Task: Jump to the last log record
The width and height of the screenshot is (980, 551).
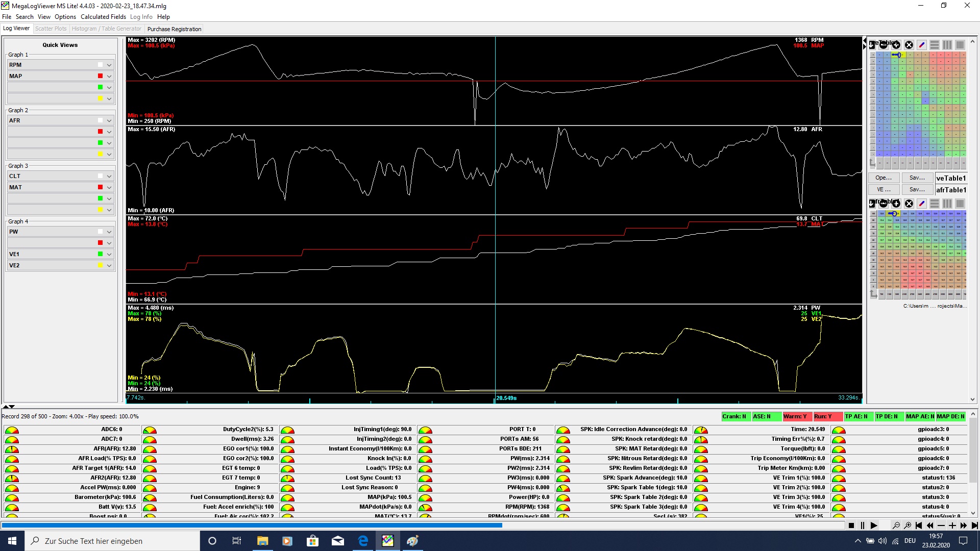Action: tap(974, 525)
